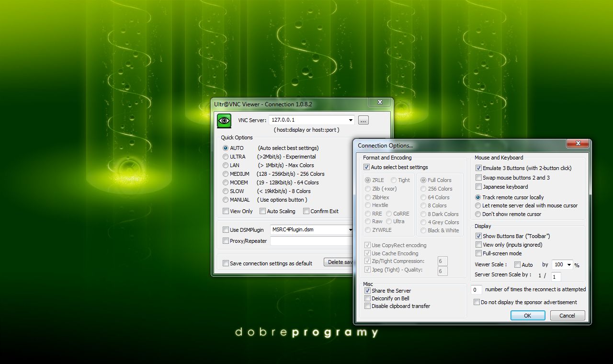Uncheck Show Buttons Bar (Toolbar)
613x364 pixels.
pyautogui.click(x=478, y=236)
